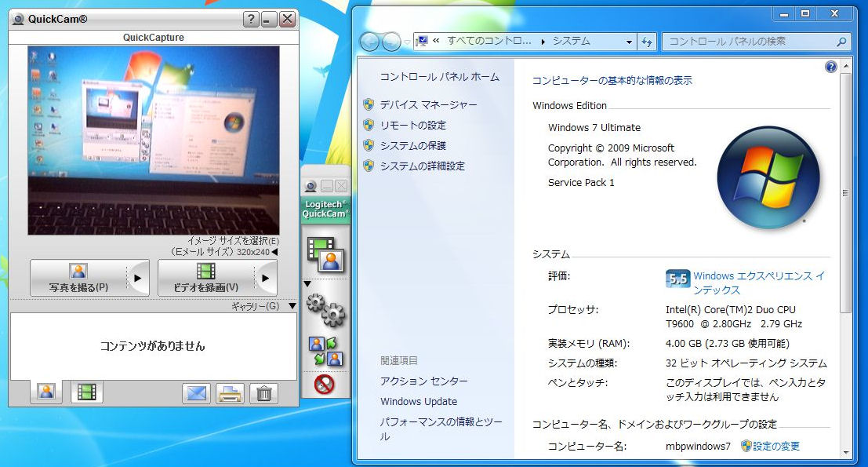Click the System window vertical scrollbar thumb

845,193
